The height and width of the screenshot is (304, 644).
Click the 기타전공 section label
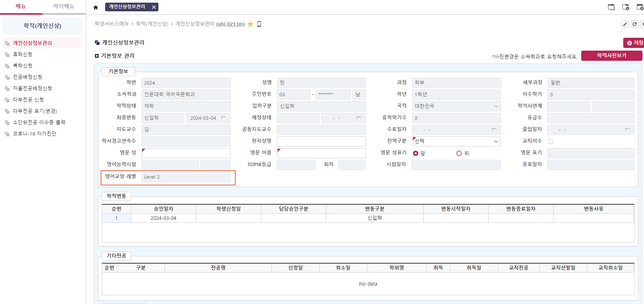(x=116, y=256)
